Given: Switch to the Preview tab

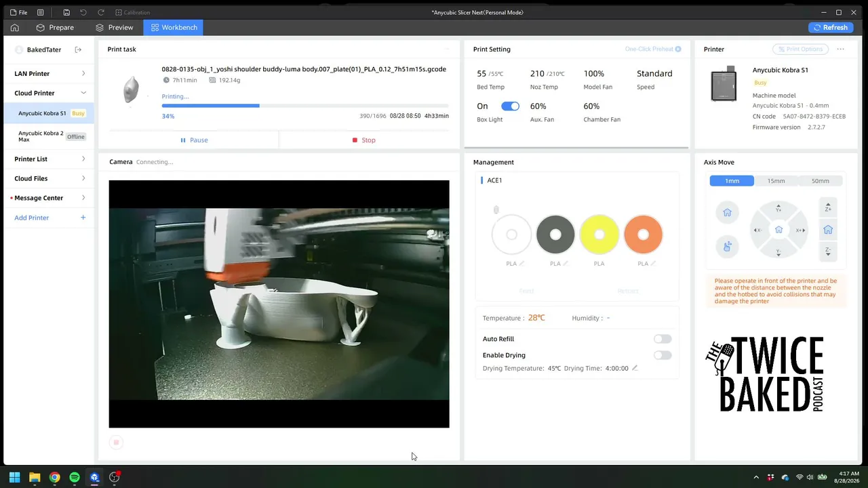Looking at the screenshot, I should (114, 27).
